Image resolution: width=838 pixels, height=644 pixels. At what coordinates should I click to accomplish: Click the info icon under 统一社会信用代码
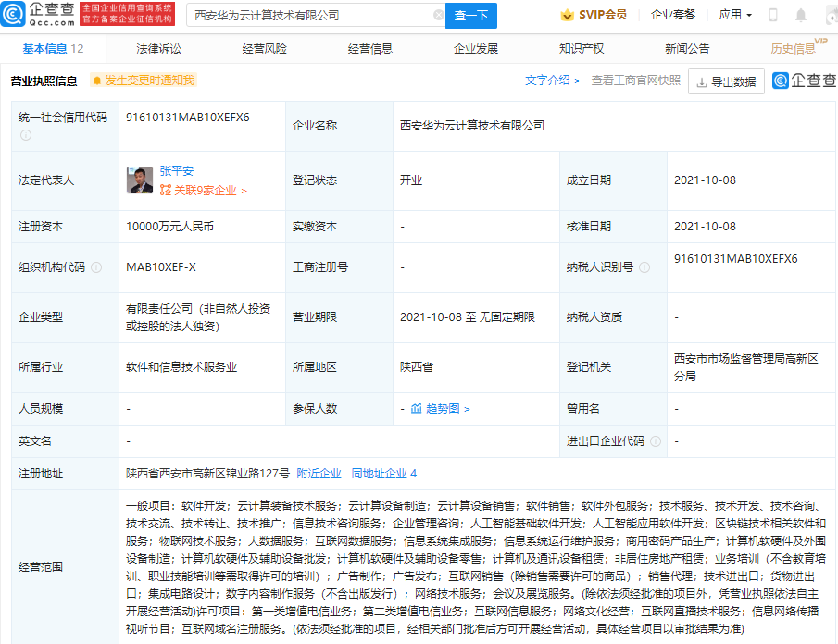coord(26,135)
